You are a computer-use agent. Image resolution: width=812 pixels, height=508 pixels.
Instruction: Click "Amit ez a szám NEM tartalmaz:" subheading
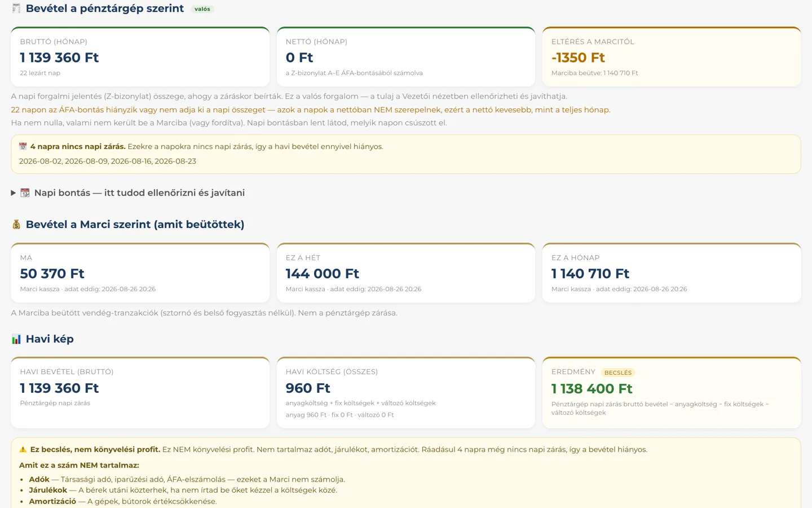click(79, 466)
